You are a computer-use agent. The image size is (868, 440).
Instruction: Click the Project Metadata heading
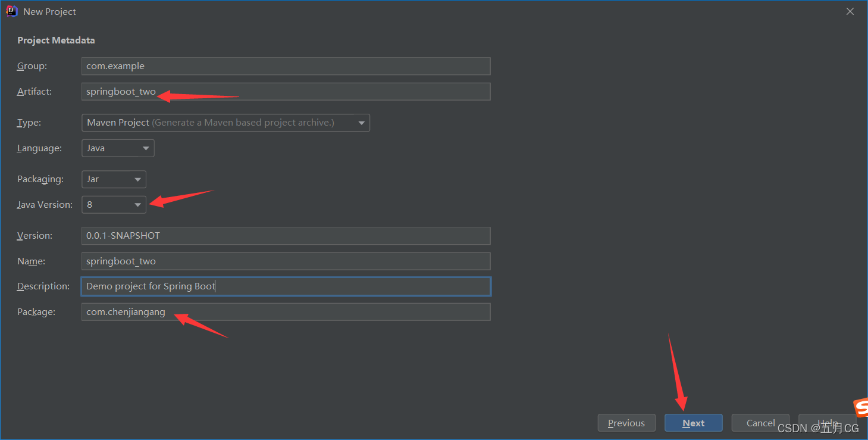[56, 40]
